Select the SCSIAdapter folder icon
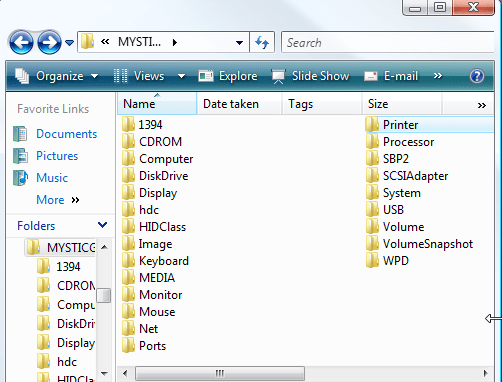The height and width of the screenshot is (382, 502). tap(372, 175)
